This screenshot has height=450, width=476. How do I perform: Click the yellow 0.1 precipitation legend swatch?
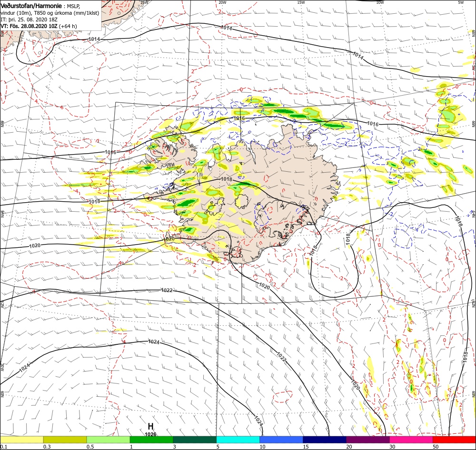point(21,440)
